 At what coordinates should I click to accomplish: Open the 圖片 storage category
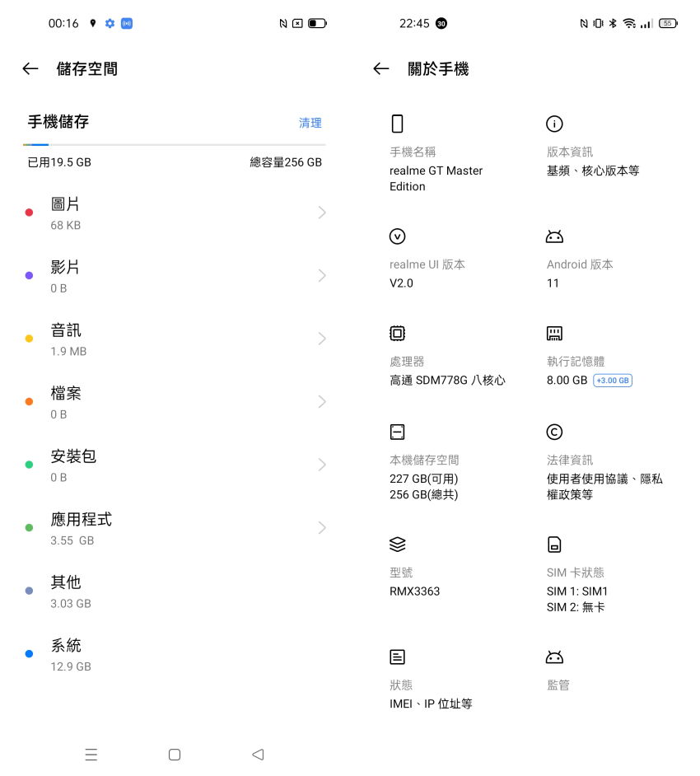(x=174, y=213)
